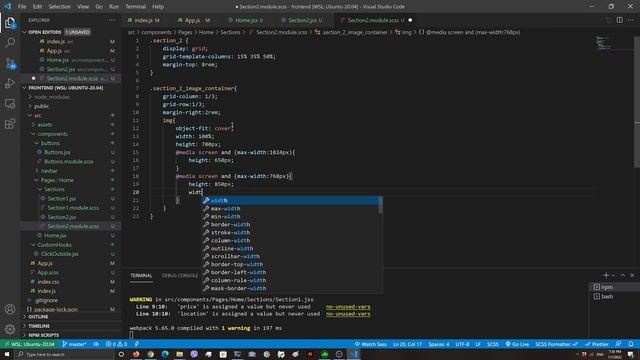640x360 pixels.
Task: Add a new terminal with plus icon
Action: point(606,276)
